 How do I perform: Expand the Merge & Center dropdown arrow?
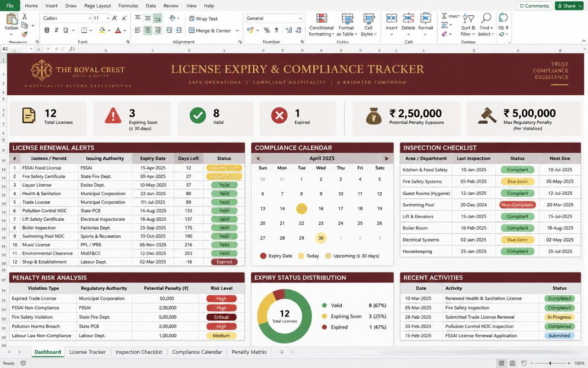[x=237, y=31]
